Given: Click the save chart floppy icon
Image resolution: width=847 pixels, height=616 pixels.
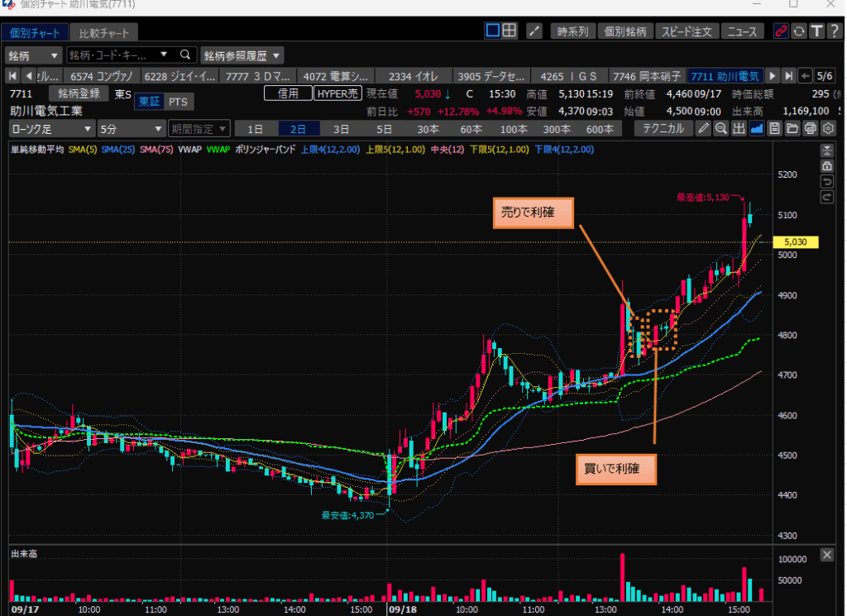Looking at the screenshot, I should click(x=774, y=128).
